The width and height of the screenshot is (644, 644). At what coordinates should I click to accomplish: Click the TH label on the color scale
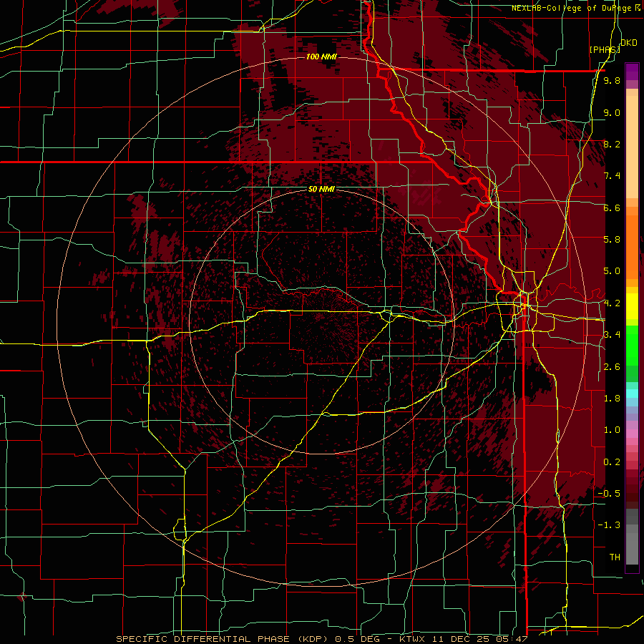[615, 557]
